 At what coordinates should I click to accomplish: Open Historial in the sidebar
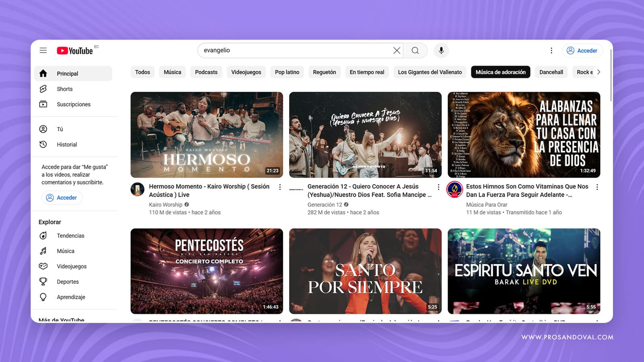coord(73,144)
